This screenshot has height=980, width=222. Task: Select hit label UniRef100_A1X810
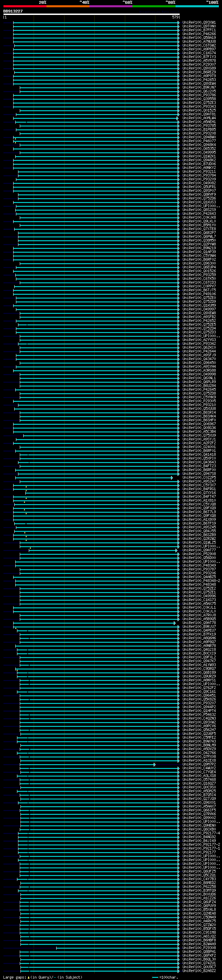(x=199, y=500)
